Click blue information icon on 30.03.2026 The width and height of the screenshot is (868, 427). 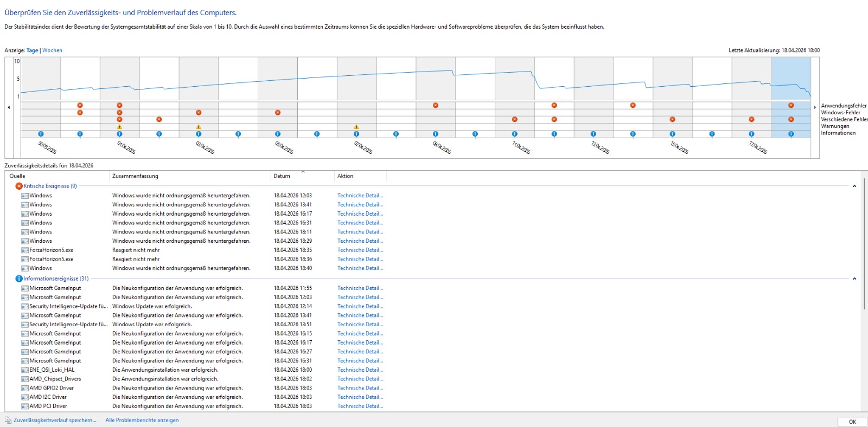(41, 134)
